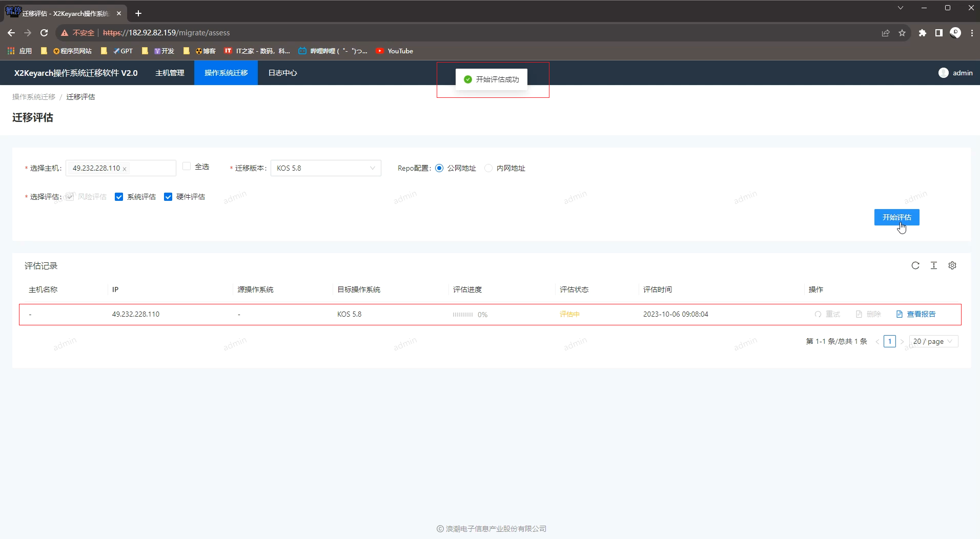
Task: Select 内网地址 radio option
Action: coord(488,168)
